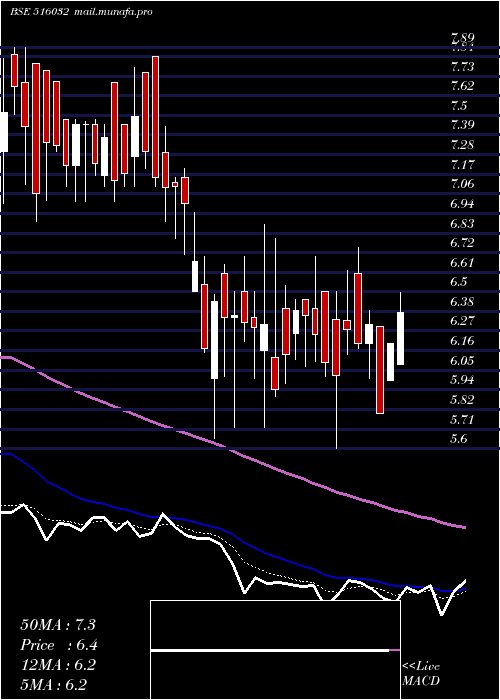Click the Price : 6.4 readout

coord(59,645)
